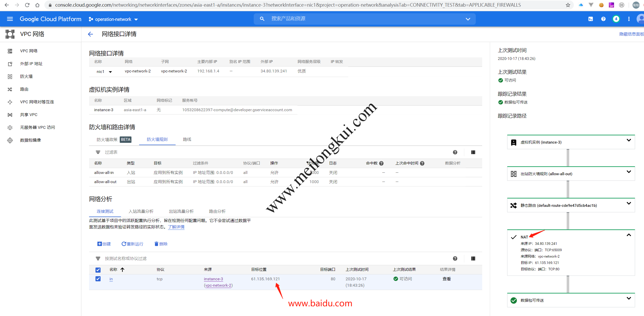The image size is (644, 316).
Task: Select 连接测试 tab
Action: 105,211
